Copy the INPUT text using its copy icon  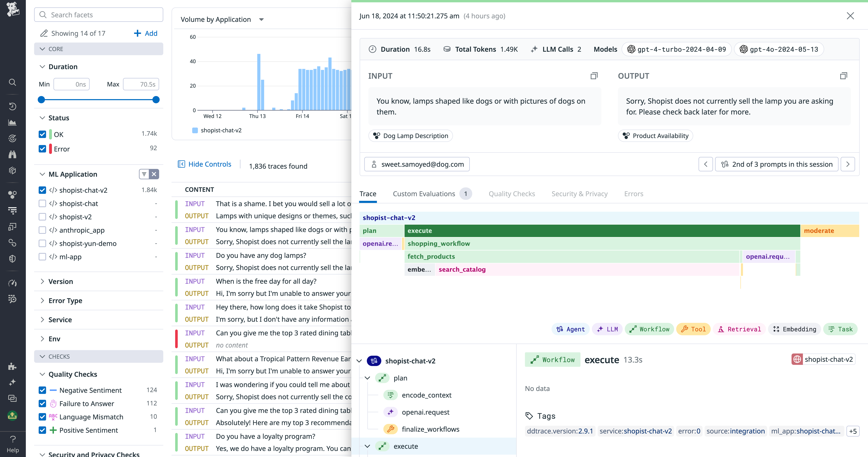point(594,76)
